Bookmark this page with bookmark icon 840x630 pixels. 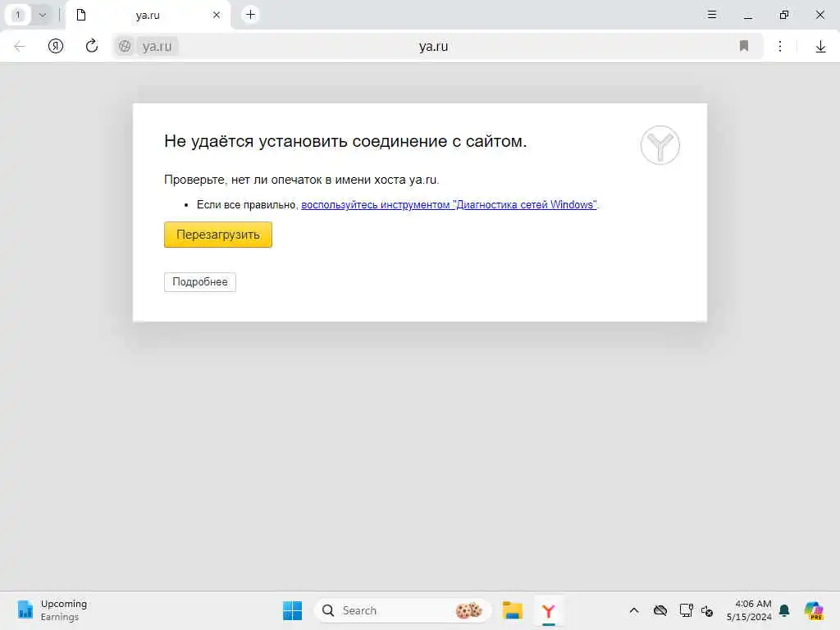(743, 46)
